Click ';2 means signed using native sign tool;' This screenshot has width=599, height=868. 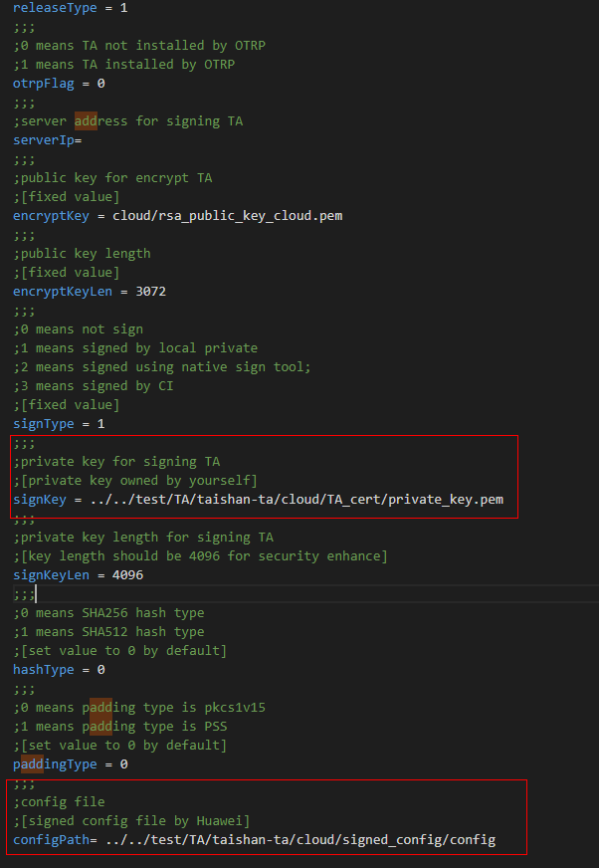162,366
